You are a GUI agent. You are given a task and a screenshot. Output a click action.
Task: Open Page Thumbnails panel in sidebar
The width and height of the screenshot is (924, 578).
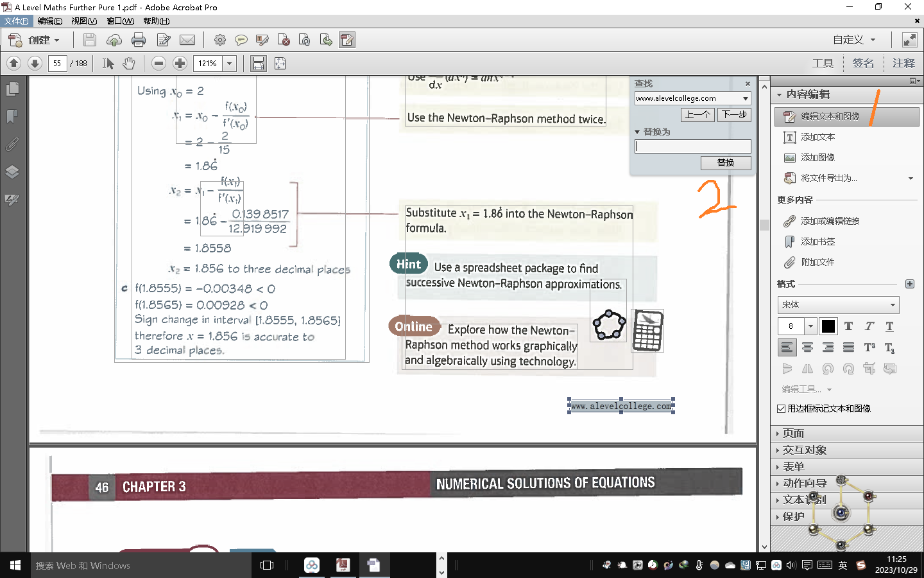[12, 89]
